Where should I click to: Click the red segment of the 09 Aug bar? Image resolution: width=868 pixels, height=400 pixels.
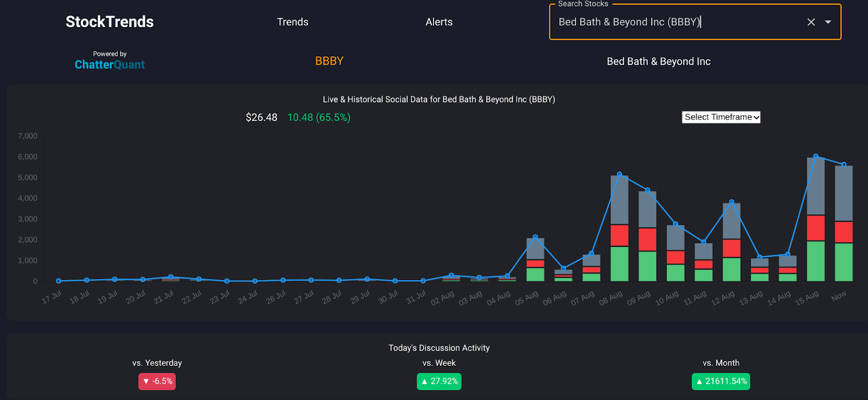(x=648, y=239)
